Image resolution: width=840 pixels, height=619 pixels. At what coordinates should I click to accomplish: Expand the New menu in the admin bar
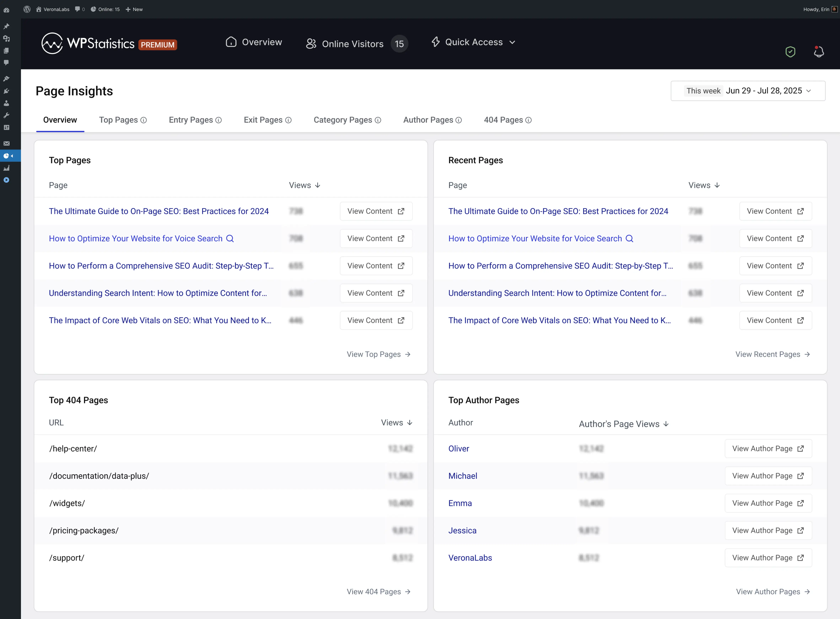click(x=134, y=9)
